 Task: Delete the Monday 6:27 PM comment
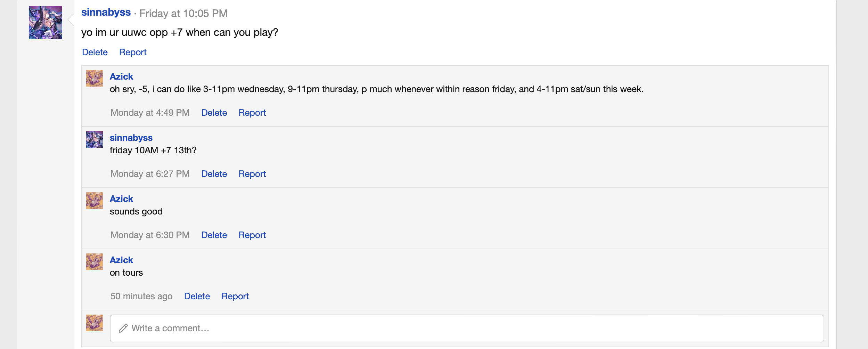(x=214, y=174)
